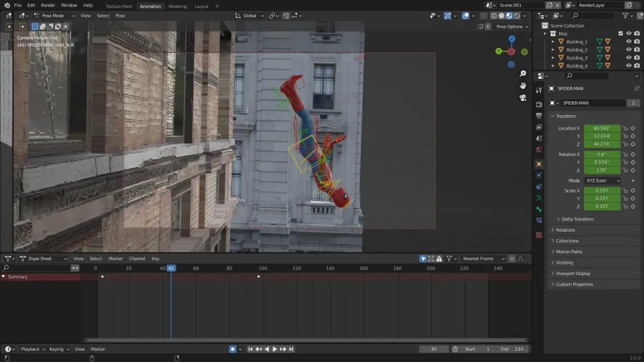
Task: Click the green Y axis on navigation gizmo
Action: [499, 51]
